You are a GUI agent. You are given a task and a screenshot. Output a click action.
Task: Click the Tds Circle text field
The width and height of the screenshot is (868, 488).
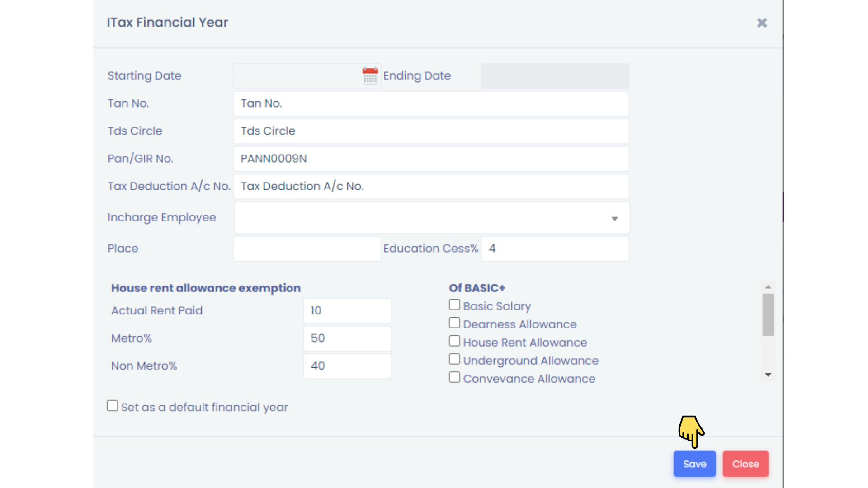pos(431,131)
